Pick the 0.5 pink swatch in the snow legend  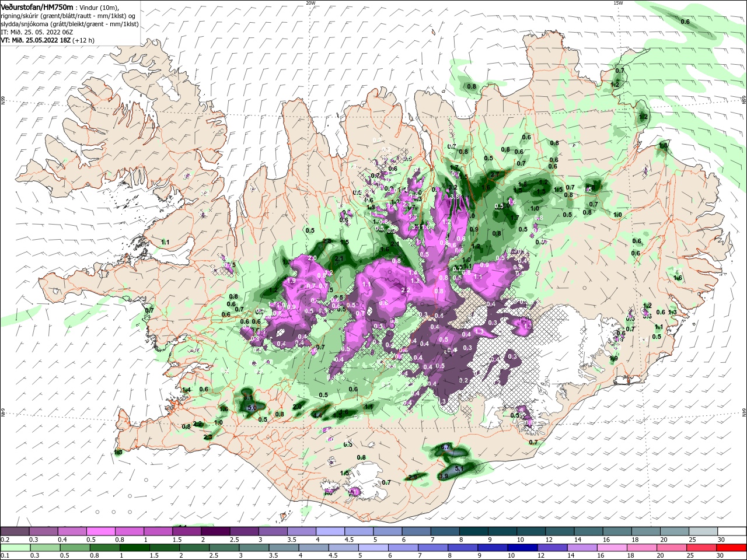click(100, 531)
